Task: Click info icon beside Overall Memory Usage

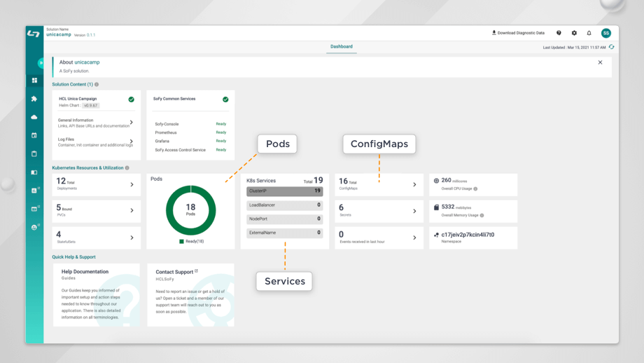Action: (x=482, y=215)
